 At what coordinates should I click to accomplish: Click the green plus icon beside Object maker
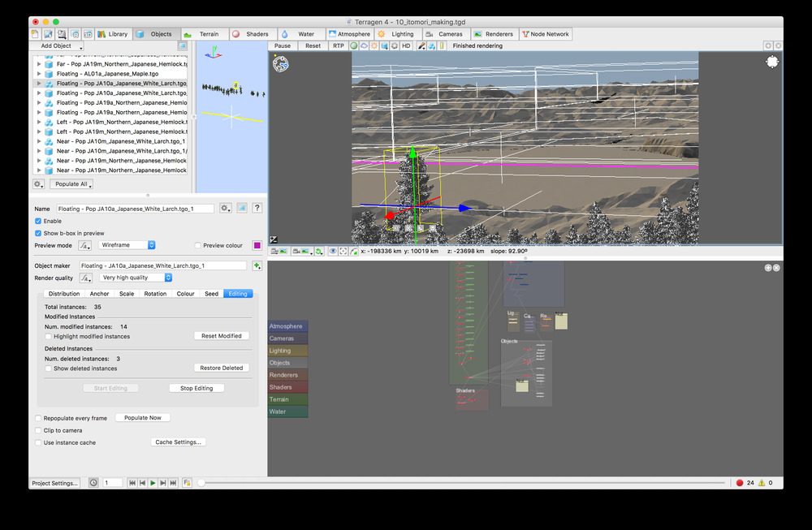[x=257, y=265]
